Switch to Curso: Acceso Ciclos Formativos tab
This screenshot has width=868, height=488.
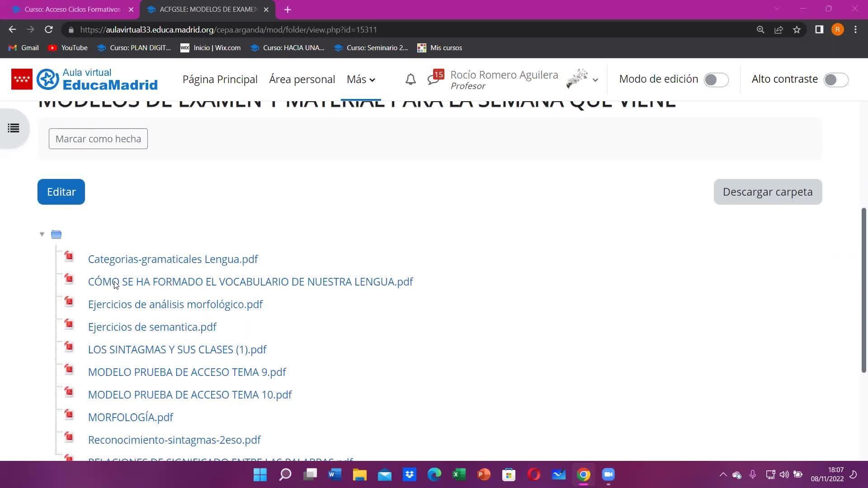point(72,9)
